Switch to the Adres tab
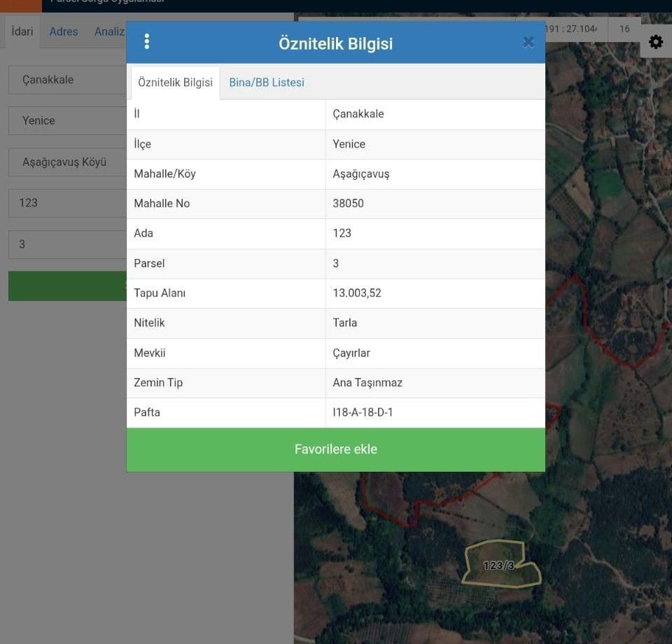The width and height of the screenshot is (672, 644). click(64, 31)
